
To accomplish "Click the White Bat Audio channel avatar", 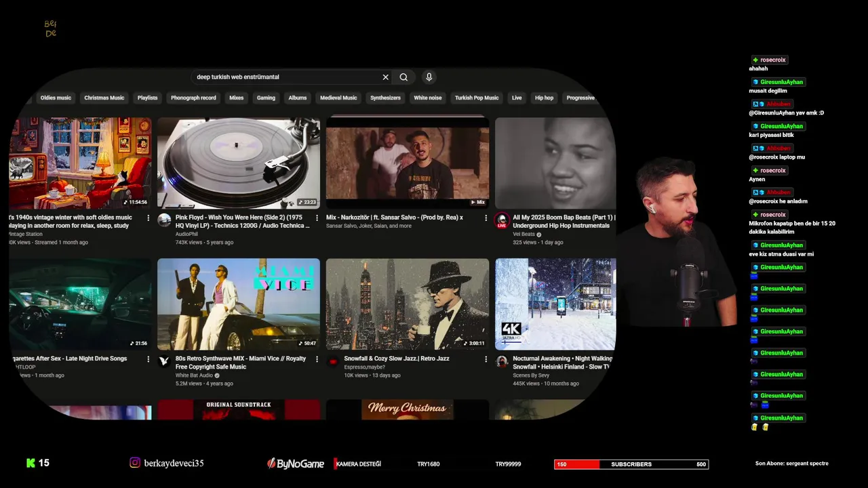I will (x=164, y=361).
